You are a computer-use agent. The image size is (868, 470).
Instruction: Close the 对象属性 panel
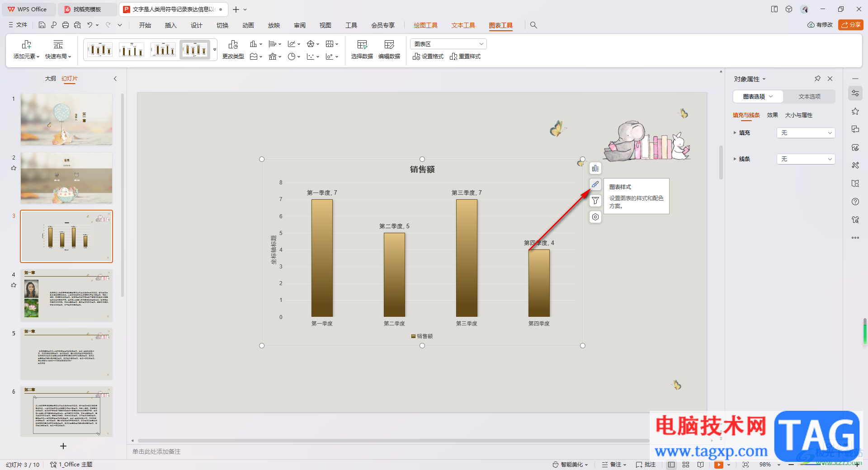(830, 79)
